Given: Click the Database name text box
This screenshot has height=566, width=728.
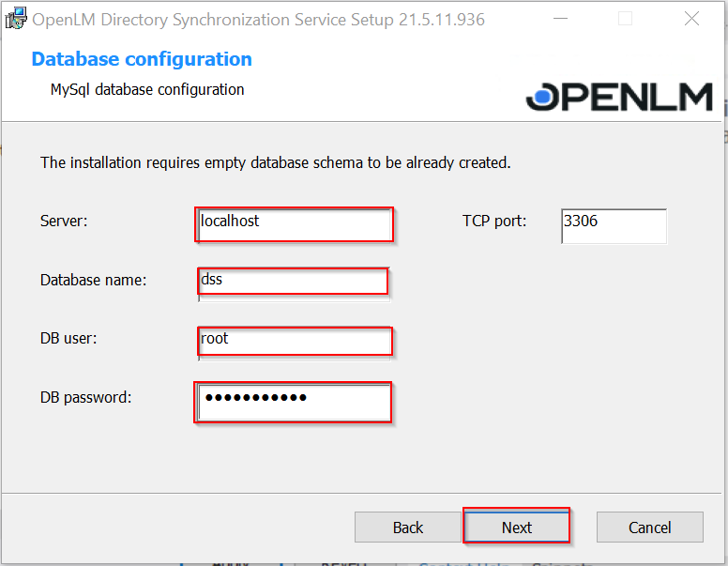Looking at the screenshot, I should point(293,282).
